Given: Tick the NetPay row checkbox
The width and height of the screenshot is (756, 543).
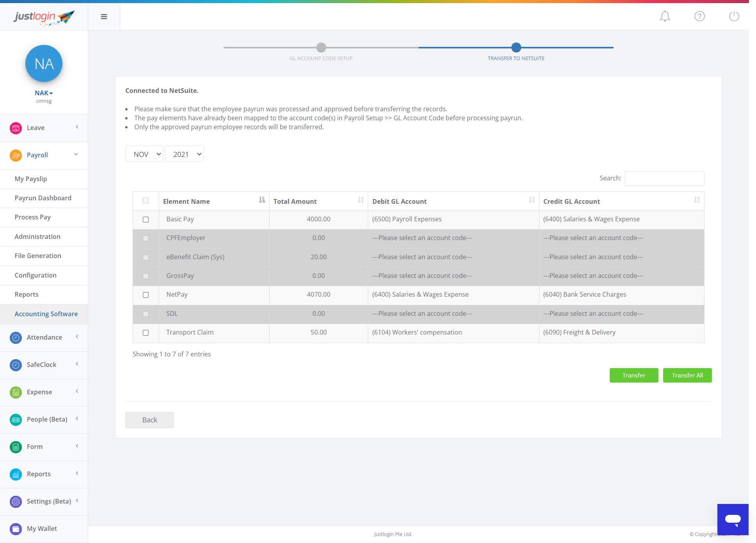Looking at the screenshot, I should click(x=146, y=295).
